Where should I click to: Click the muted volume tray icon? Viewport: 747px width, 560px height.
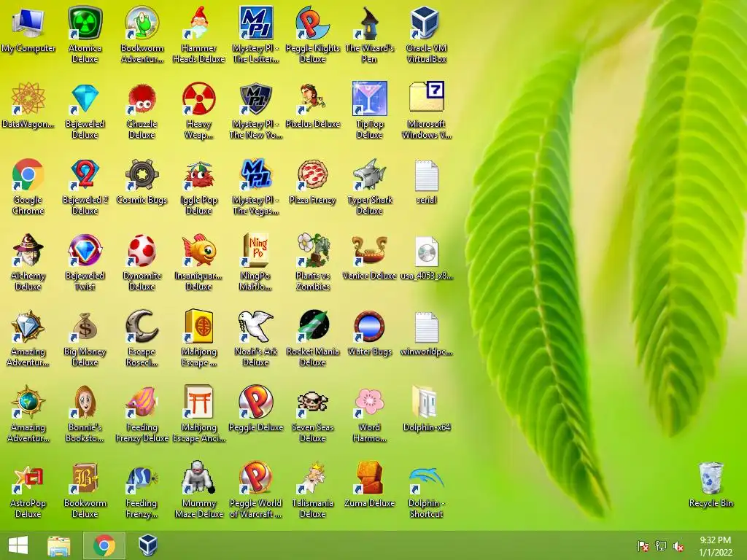point(678,546)
